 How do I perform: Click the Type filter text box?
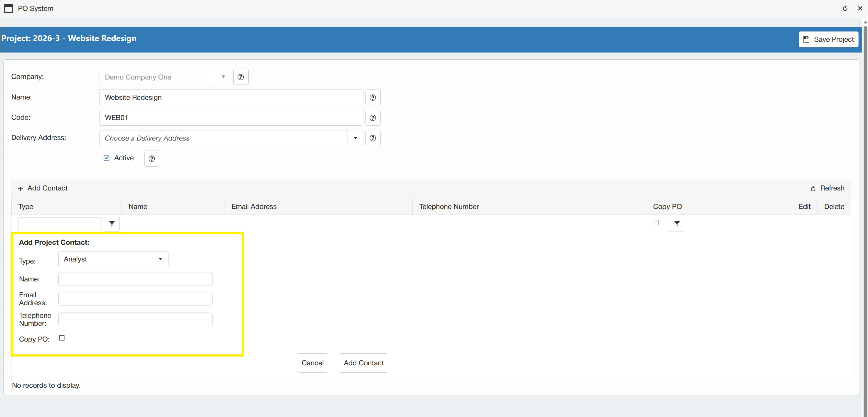[60, 224]
